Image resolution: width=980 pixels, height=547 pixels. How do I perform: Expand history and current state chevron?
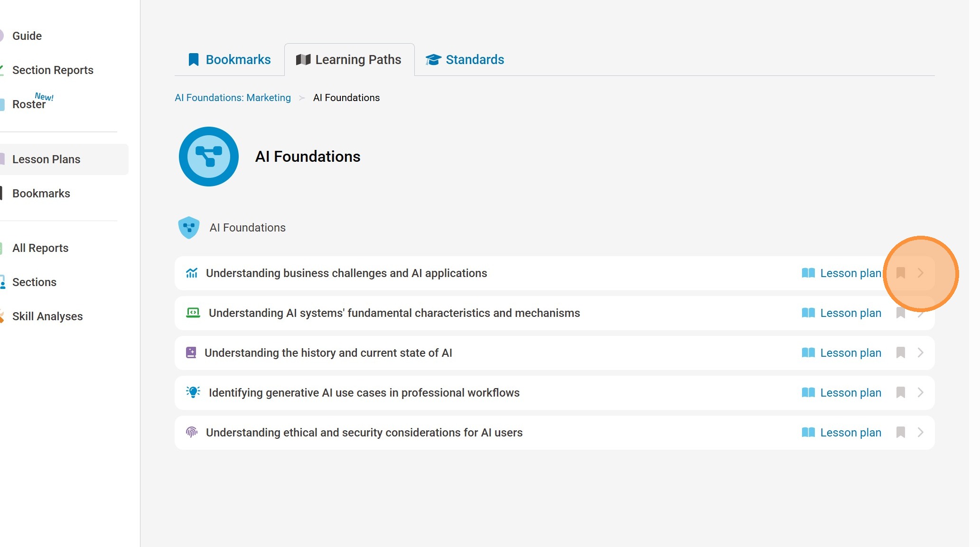pyautogui.click(x=920, y=352)
